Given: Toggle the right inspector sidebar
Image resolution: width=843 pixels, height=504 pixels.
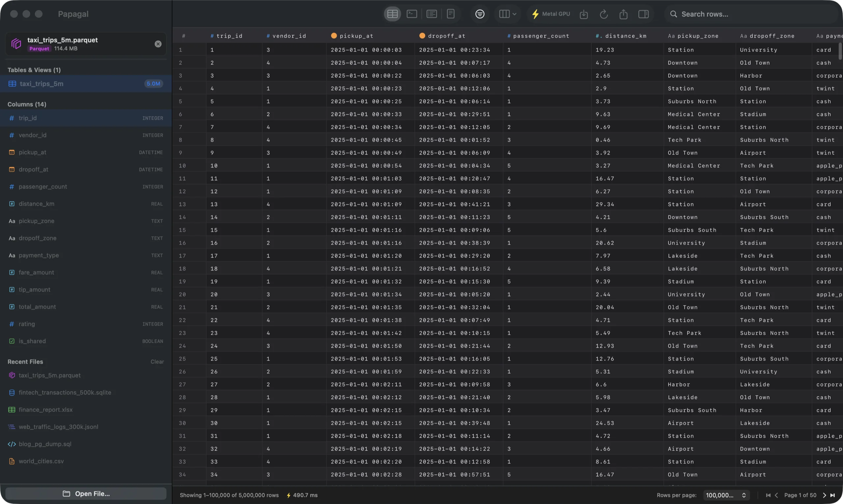Looking at the screenshot, I should point(643,14).
